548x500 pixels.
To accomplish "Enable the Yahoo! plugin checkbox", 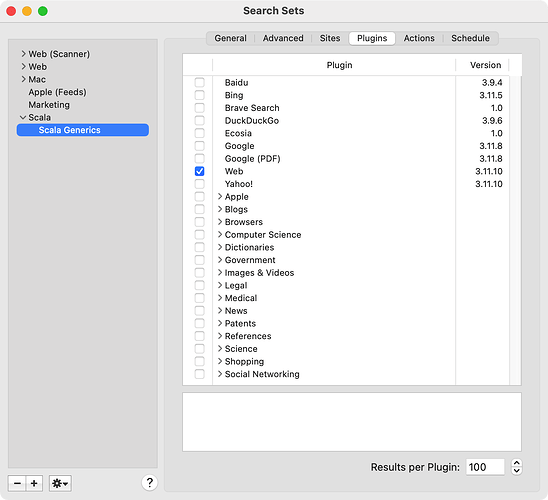I will (200, 184).
